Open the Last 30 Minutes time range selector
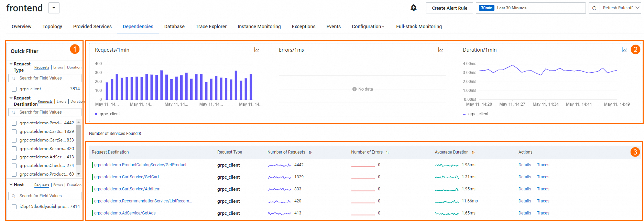Screen dimensions: 644x221 [531, 8]
